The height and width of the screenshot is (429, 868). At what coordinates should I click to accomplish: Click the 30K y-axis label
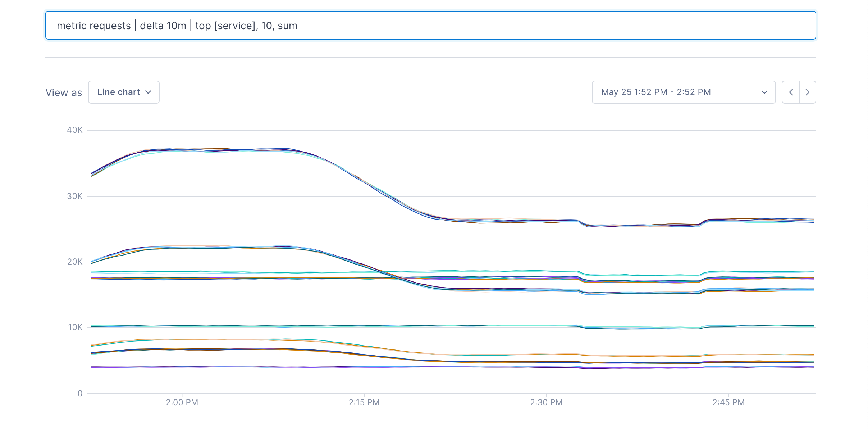(74, 196)
